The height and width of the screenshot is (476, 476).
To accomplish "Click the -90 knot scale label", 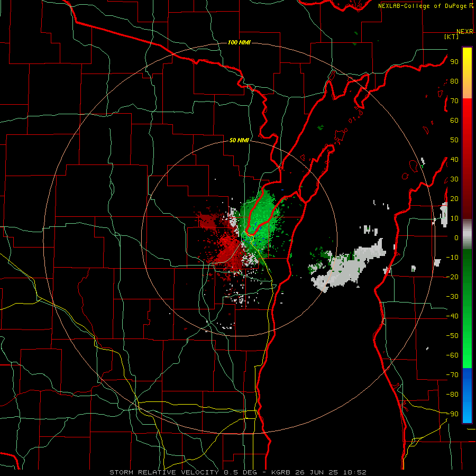I will [452, 414].
